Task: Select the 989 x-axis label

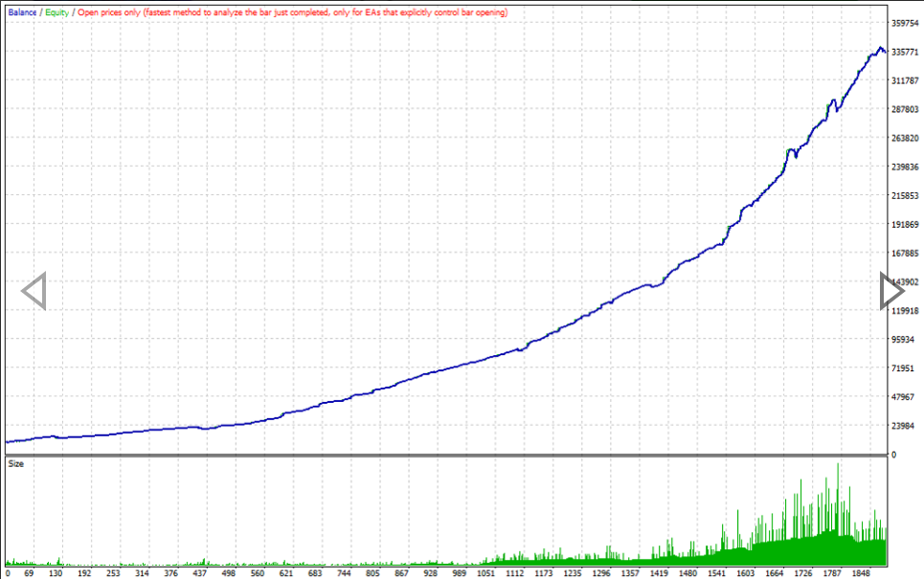Action: tap(460, 573)
